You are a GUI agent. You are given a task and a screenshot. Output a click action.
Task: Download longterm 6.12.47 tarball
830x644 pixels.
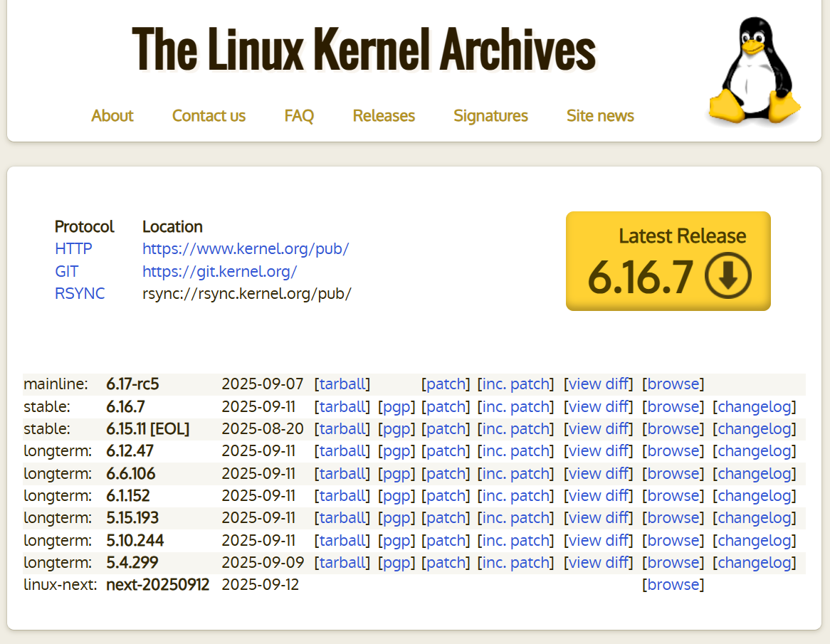tap(342, 451)
